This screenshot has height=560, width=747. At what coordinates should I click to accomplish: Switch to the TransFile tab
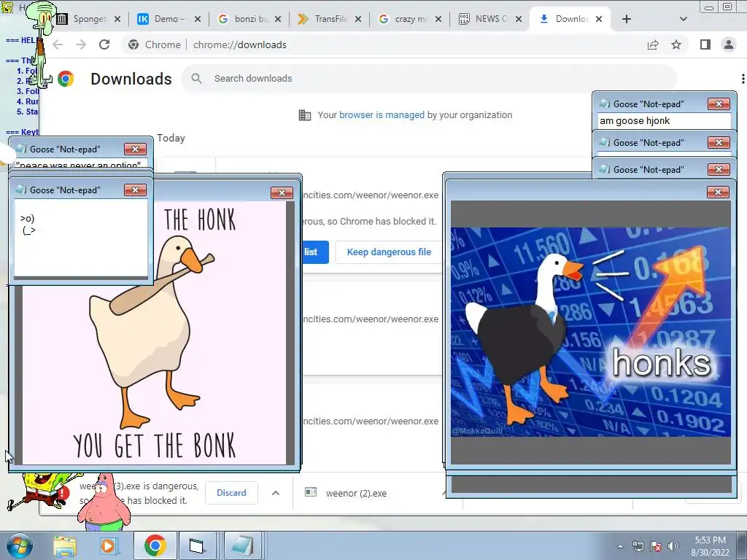(x=330, y=19)
